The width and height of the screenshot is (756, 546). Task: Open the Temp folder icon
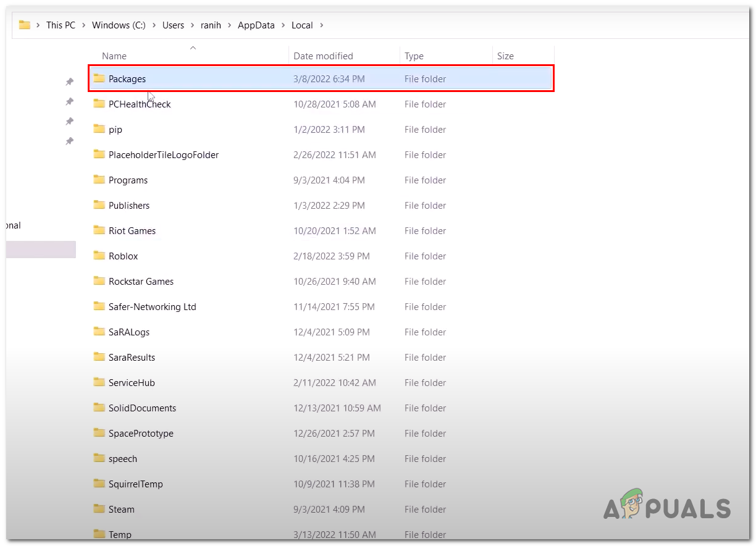[x=99, y=534]
